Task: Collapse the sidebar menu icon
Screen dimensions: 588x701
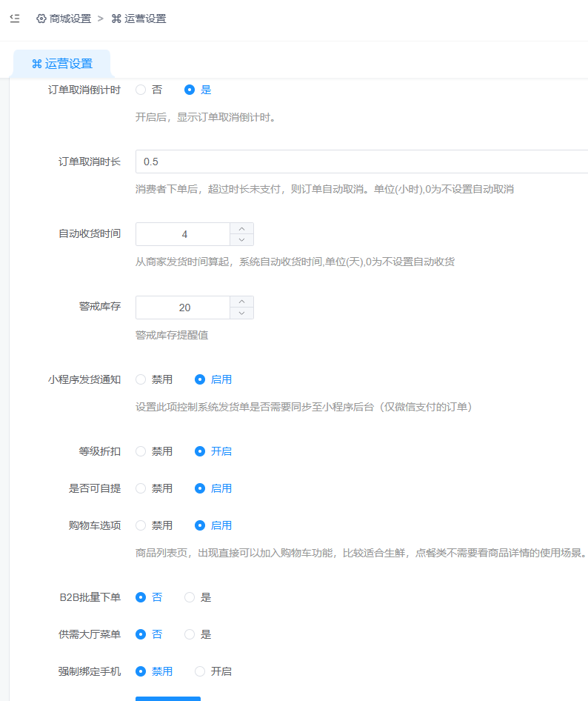Action: point(15,19)
